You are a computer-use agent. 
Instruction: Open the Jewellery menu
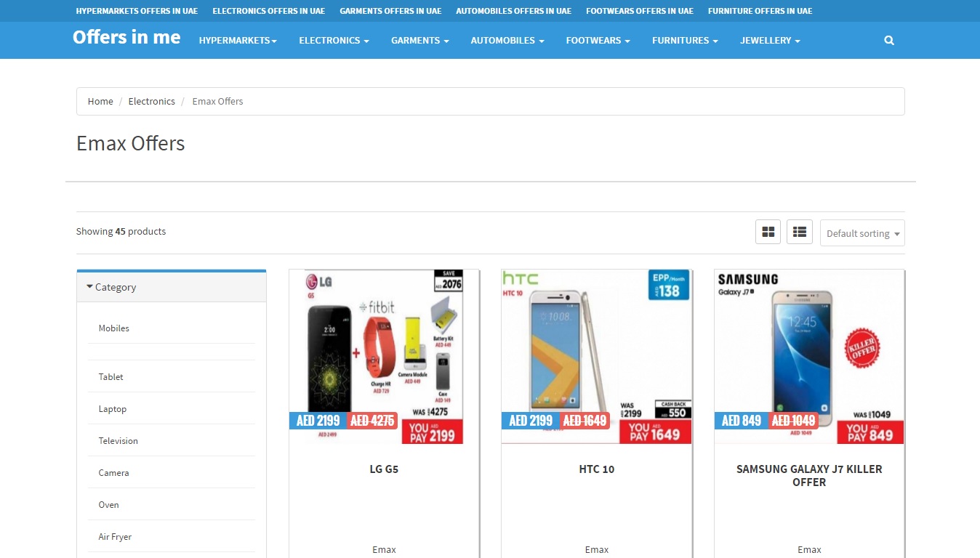pos(770,41)
